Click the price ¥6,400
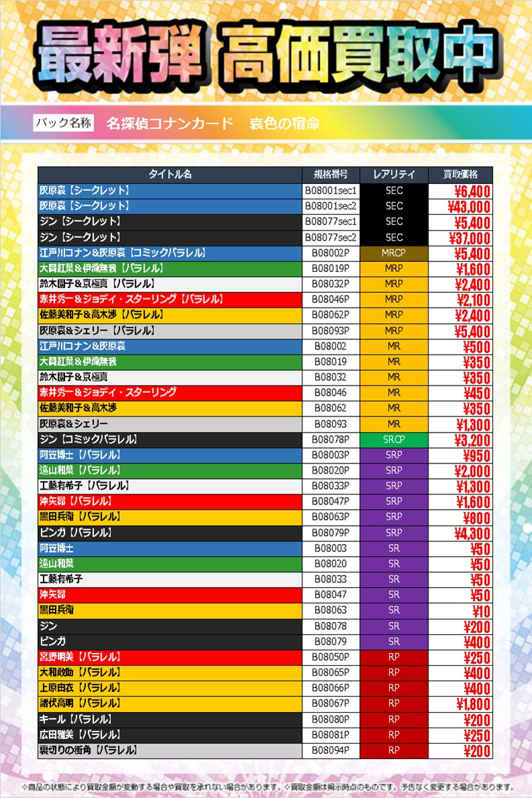The height and width of the screenshot is (798, 532). pos(472,192)
